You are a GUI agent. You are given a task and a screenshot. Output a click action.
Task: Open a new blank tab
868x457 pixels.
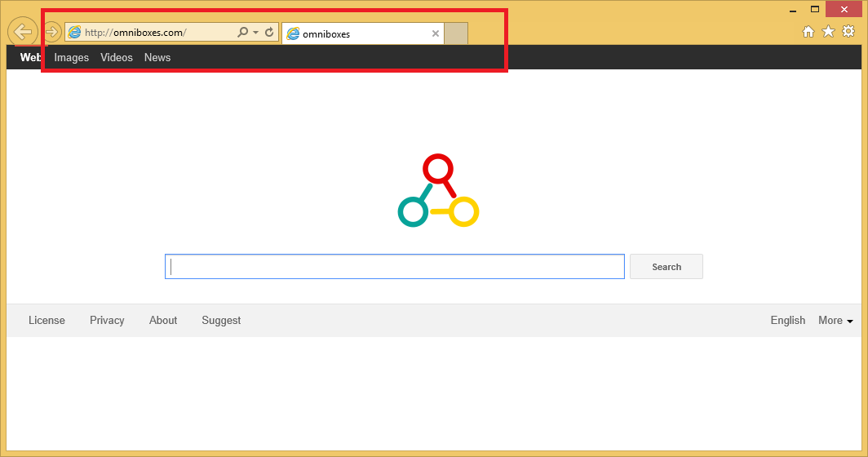pyautogui.click(x=456, y=33)
